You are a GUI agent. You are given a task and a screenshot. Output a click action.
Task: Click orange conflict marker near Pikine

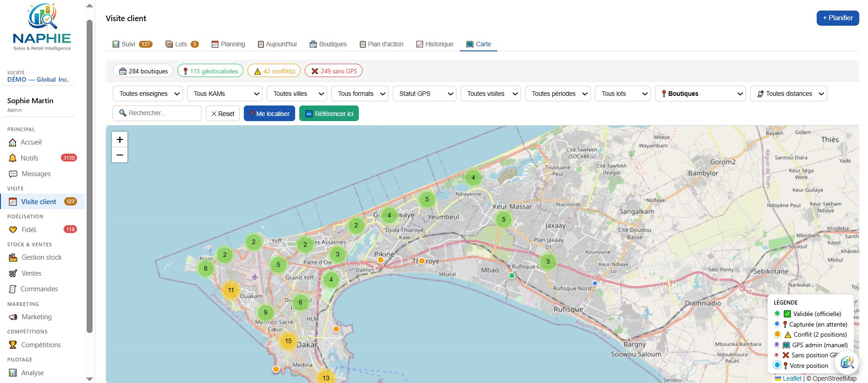tap(380, 260)
